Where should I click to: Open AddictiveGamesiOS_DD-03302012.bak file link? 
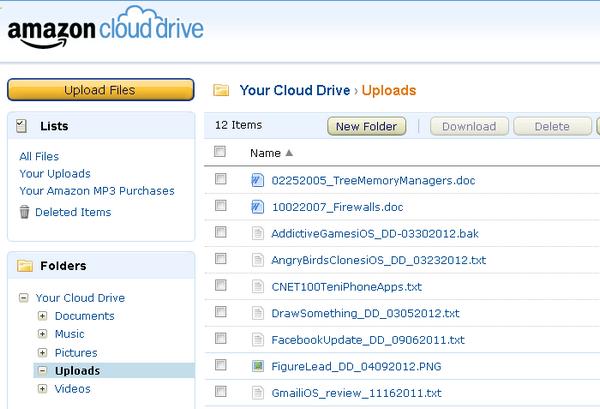pyautogui.click(x=375, y=233)
